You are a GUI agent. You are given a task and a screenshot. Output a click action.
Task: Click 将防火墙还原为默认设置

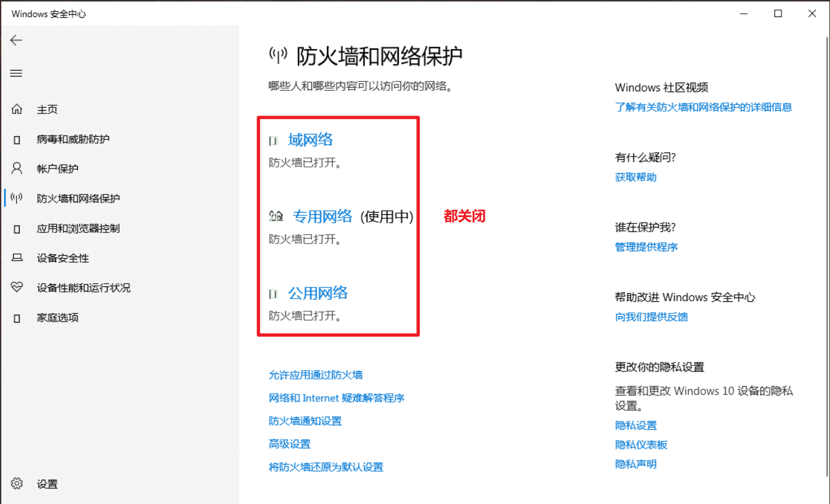pyautogui.click(x=326, y=467)
